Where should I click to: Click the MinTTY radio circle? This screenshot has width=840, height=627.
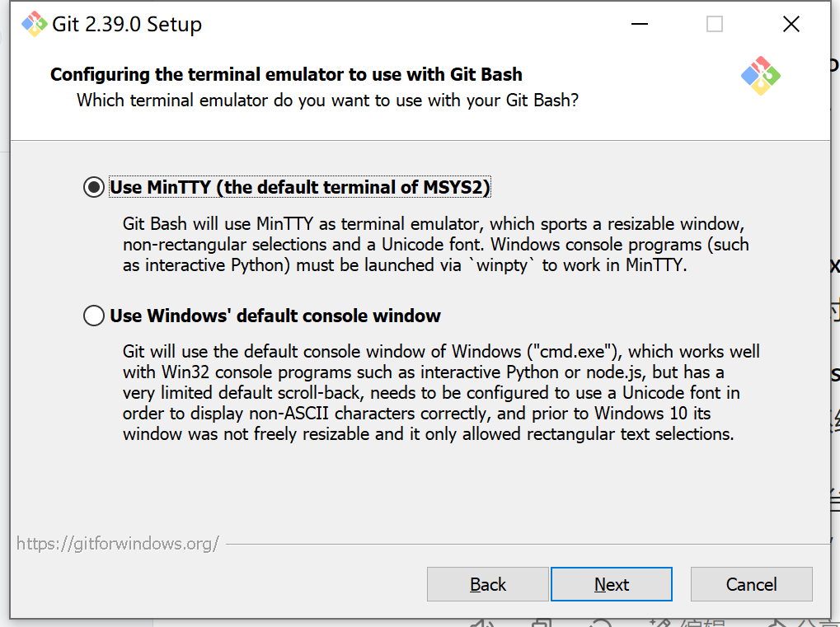(93, 187)
